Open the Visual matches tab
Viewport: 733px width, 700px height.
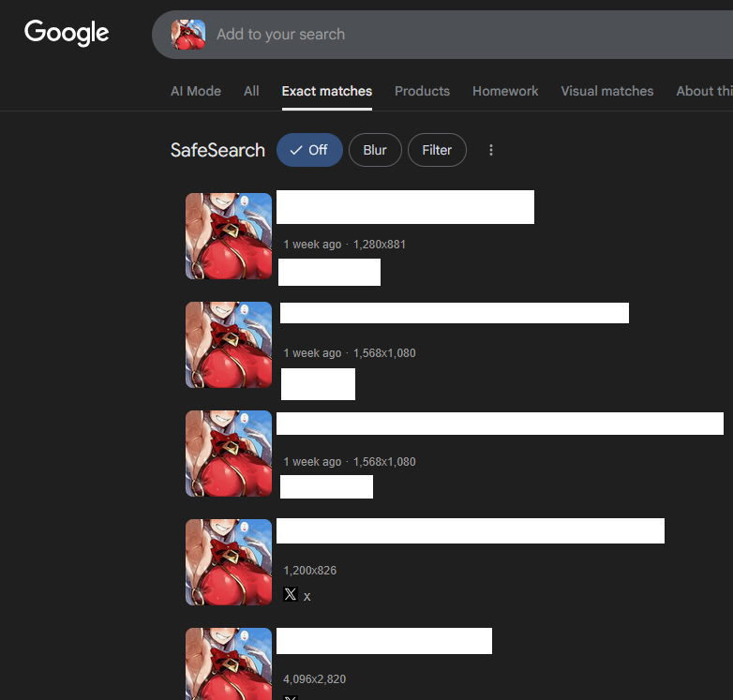click(x=607, y=91)
